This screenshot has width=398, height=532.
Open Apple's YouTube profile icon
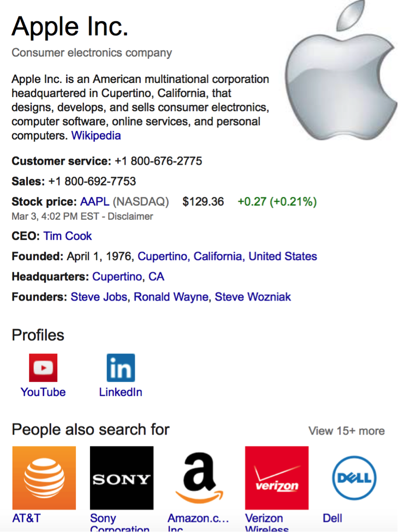44,367
